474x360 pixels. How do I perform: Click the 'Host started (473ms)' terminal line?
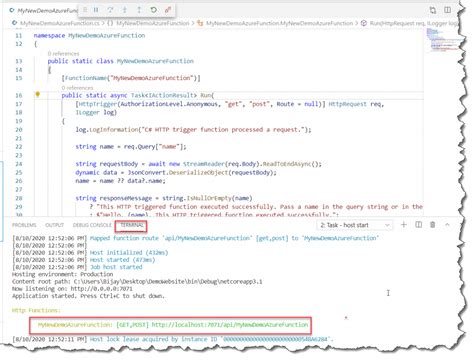(x=84, y=260)
